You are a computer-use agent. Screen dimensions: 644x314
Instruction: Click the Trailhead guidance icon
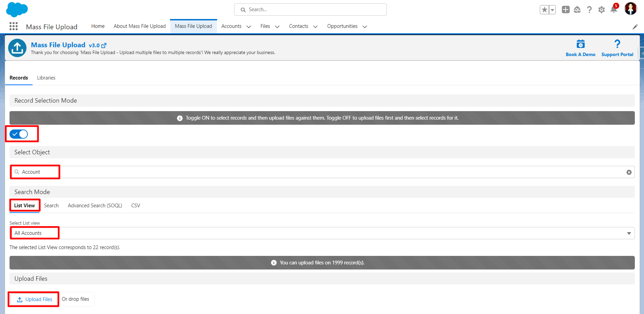pos(577,10)
